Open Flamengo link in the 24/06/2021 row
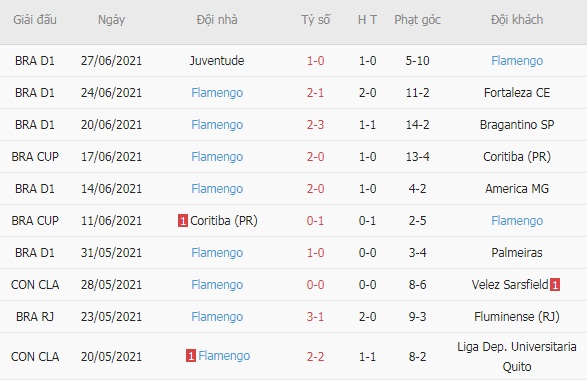Screen dimensions: 587x380 coord(217,93)
